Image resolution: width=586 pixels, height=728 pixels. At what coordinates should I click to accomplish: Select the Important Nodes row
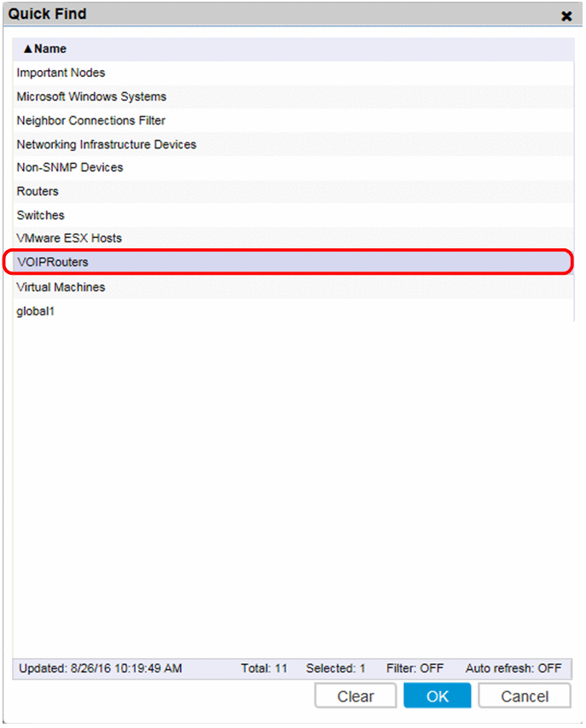tap(61, 73)
